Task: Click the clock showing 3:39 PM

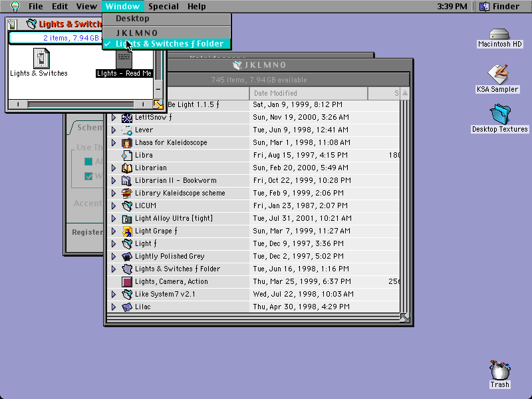Action: pyautogui.click(x=452, y=6)
